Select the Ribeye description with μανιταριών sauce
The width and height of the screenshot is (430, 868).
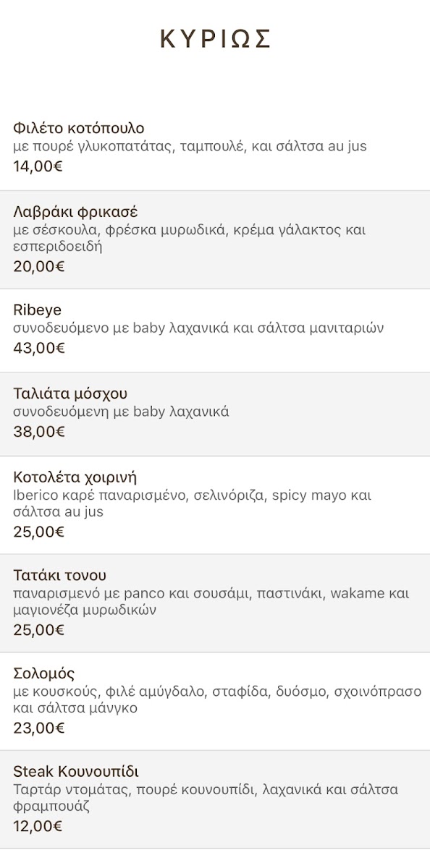pyautogui.click(x=198, y=328)
